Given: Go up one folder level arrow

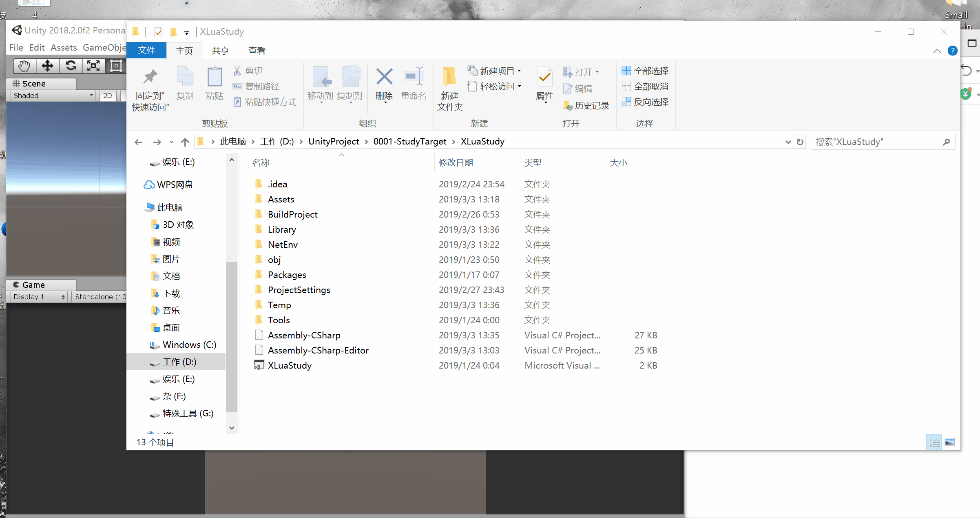Looking at the screenshot, I should pyautogui.click(x=185, y=142).
